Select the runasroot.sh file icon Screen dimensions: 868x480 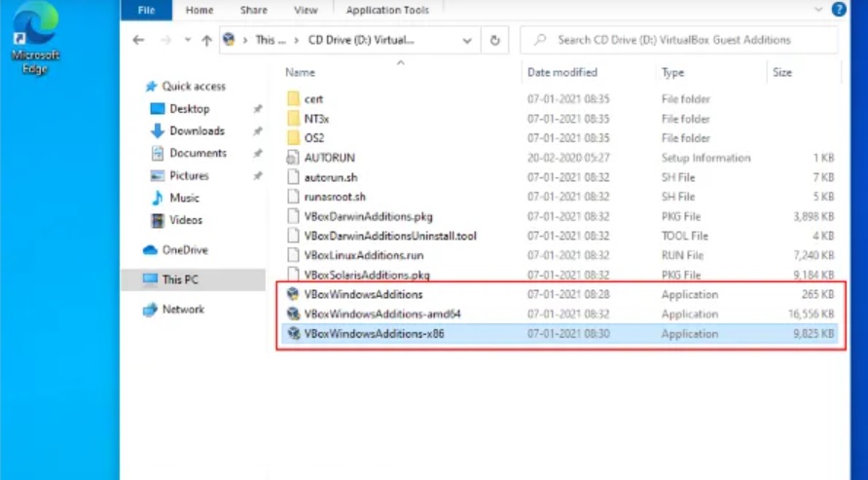(x=293, y=197)
